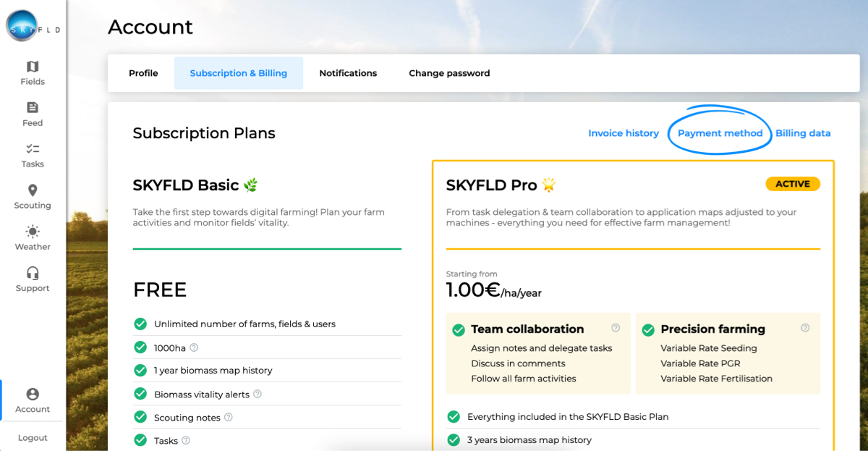Open the Payment method link
Screen dimensions: 868x451
pos(720,133)
